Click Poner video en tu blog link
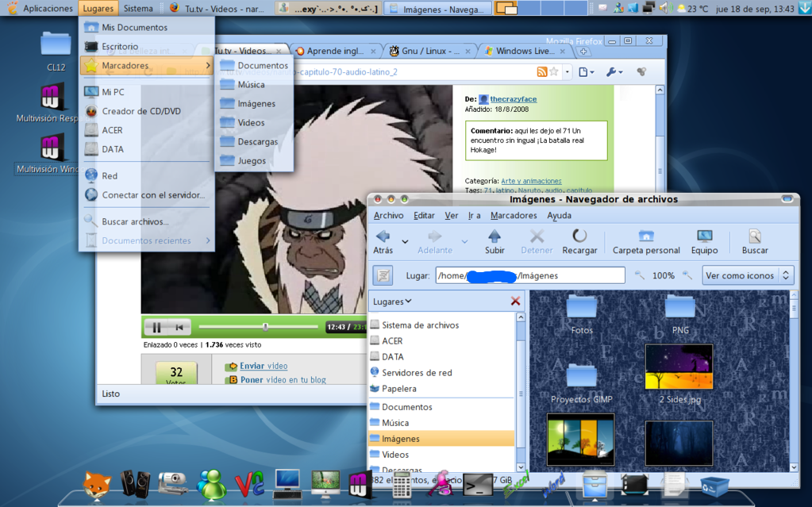 coord(283,379)
